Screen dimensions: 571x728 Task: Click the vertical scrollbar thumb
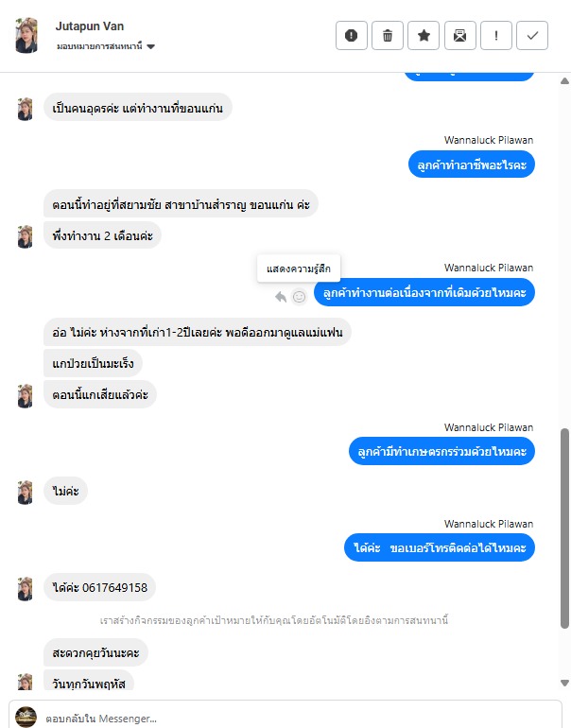pyautogui.click(x=564, y=529)
